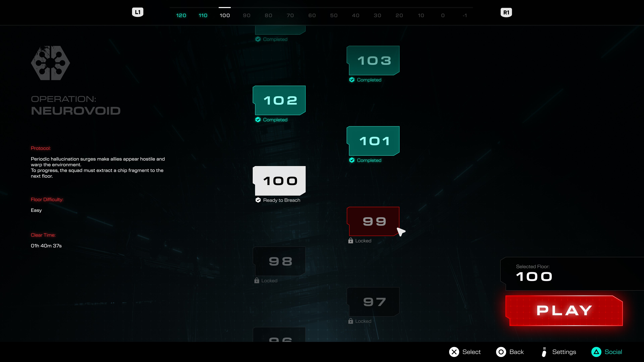
Task: Switch to the 120 floor range tab
Action: tap(181, 15)
